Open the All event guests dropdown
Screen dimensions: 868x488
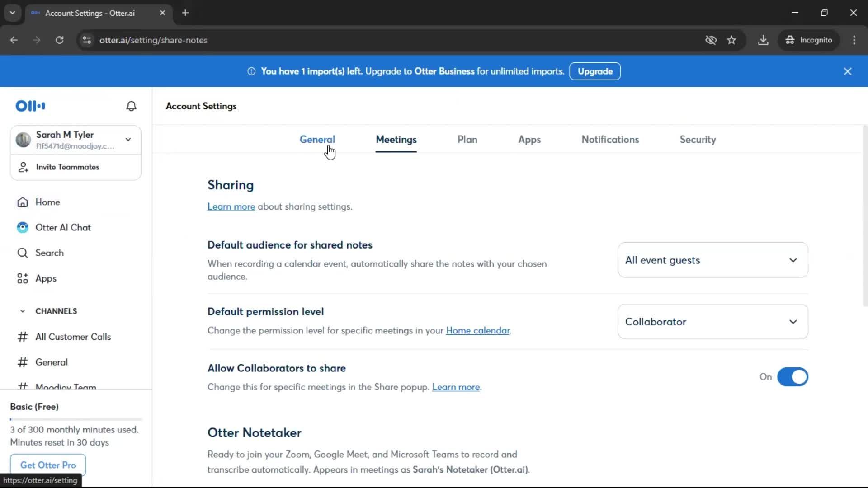712,260
